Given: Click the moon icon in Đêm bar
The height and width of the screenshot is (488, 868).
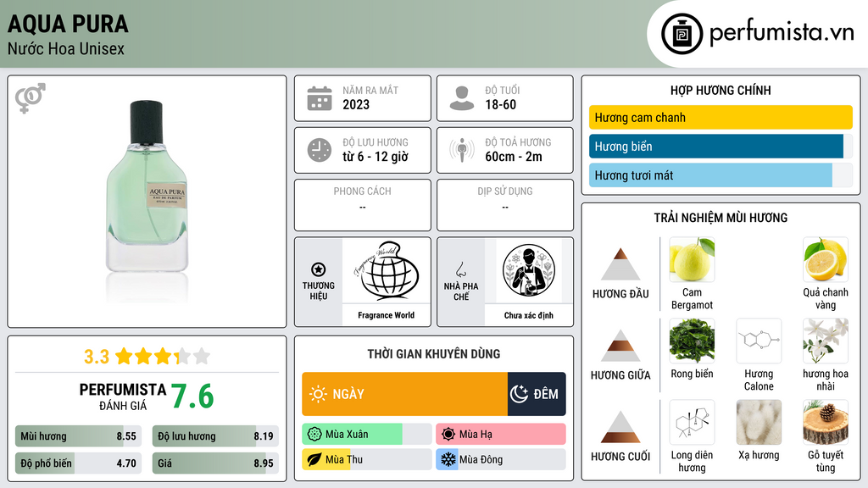Looking at the screenshot, I should coord(519,394).
